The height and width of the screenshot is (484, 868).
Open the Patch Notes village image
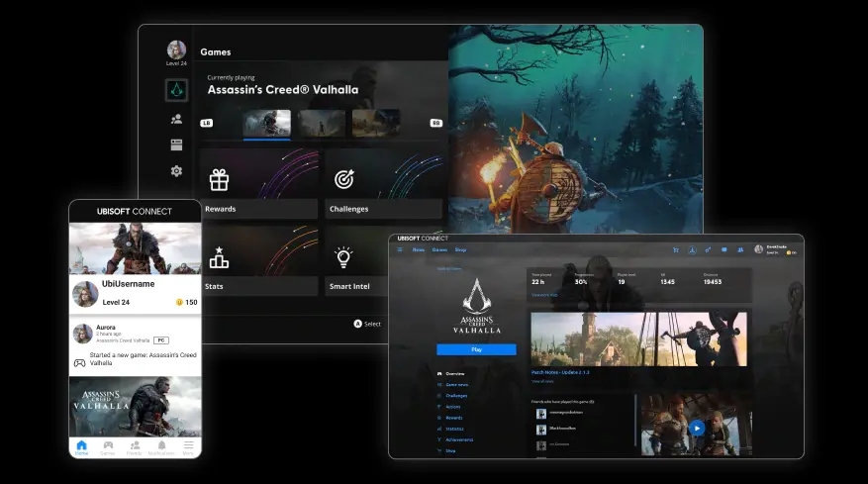(638, 339)
